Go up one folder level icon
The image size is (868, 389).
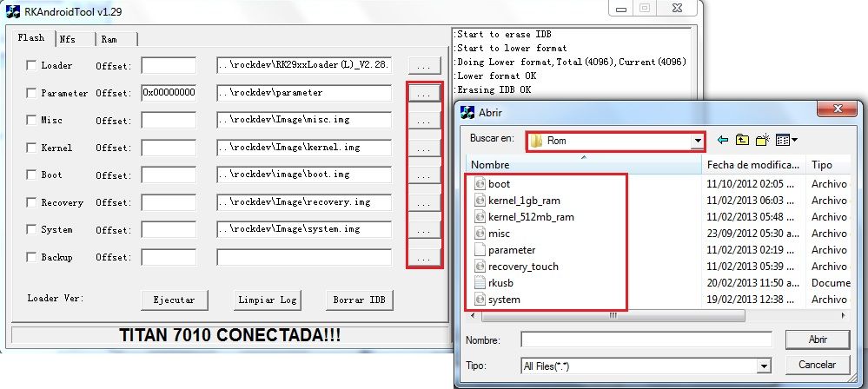[x=743, y=140]
